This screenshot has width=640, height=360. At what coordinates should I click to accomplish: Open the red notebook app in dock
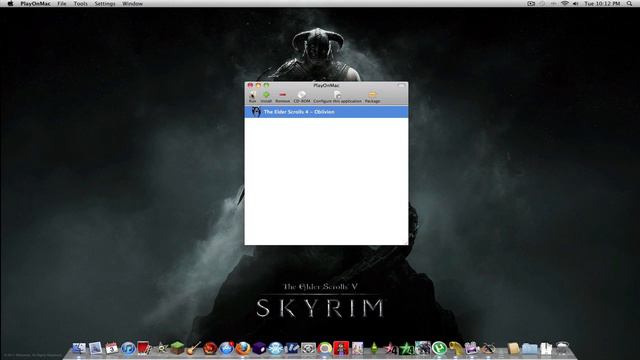(144, 348)
